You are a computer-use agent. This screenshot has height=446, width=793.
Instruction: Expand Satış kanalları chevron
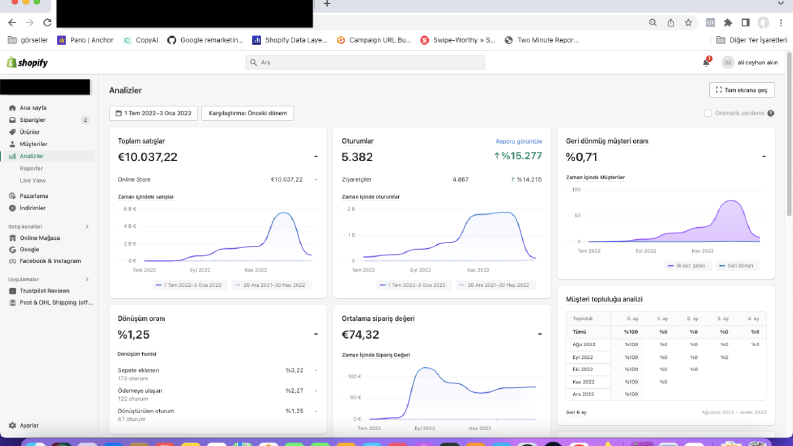87,227
